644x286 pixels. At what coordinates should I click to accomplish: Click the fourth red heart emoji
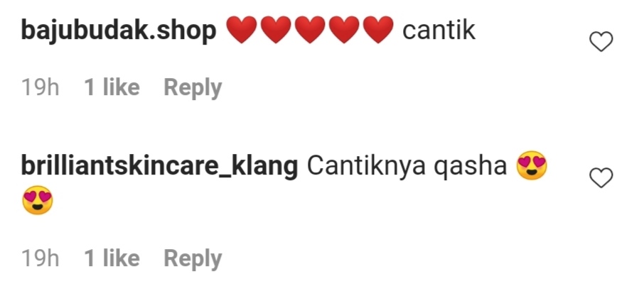[344, 30]
